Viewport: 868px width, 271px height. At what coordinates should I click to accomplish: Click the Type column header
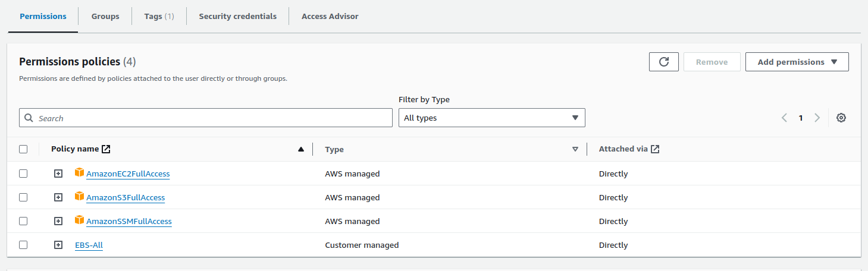tap(334, 149)
